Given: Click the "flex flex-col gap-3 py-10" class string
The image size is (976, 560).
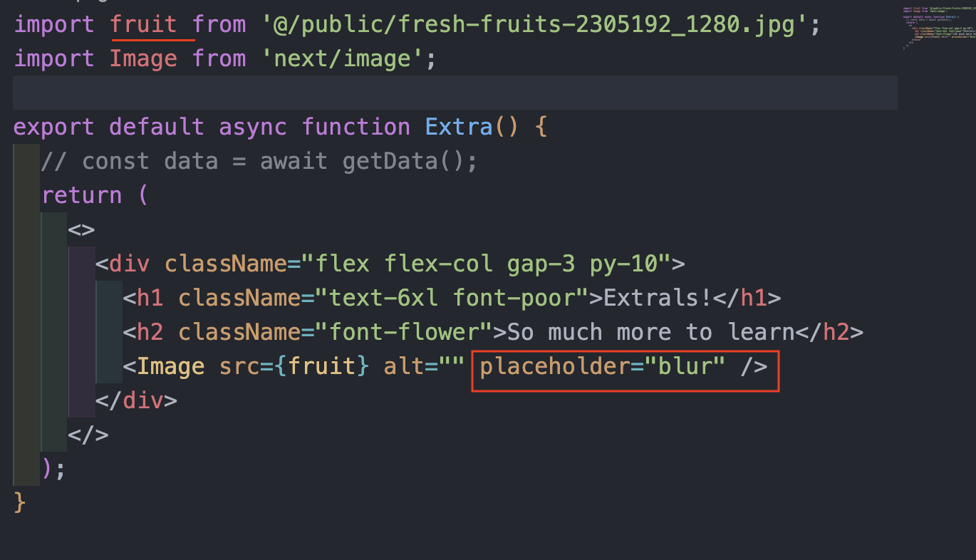Looking at the screenshot, I should (485, 264).
